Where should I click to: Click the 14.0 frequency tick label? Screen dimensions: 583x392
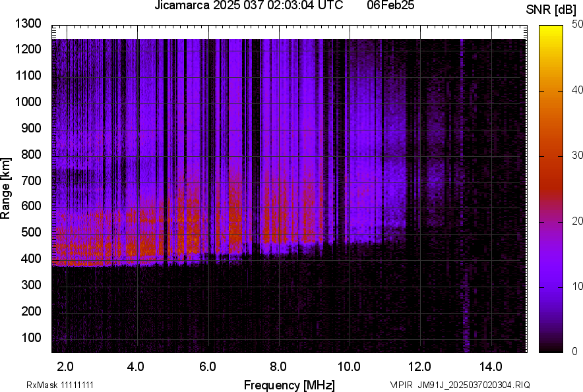point(491,366)
